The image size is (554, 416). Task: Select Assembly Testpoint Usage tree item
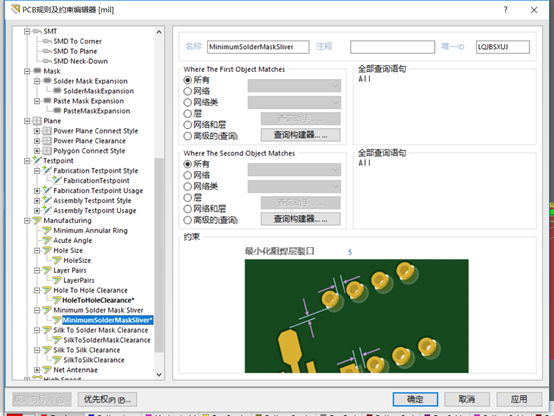click(95, 211)
